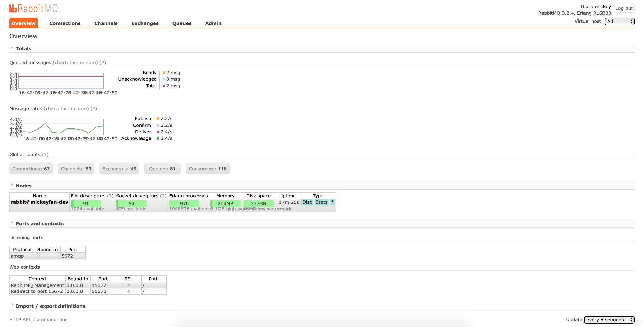Click the Memory 204MB usage bar
644x327 pixels.
point(225,203)
